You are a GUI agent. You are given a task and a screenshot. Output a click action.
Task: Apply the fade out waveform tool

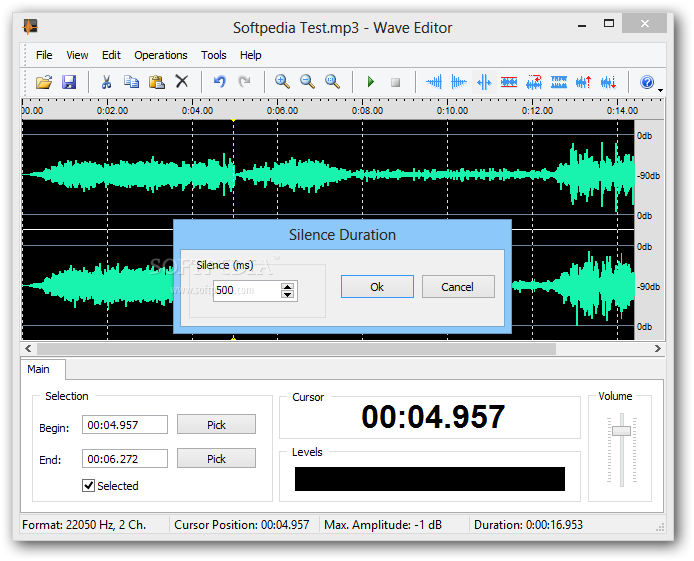click(459, 82)
